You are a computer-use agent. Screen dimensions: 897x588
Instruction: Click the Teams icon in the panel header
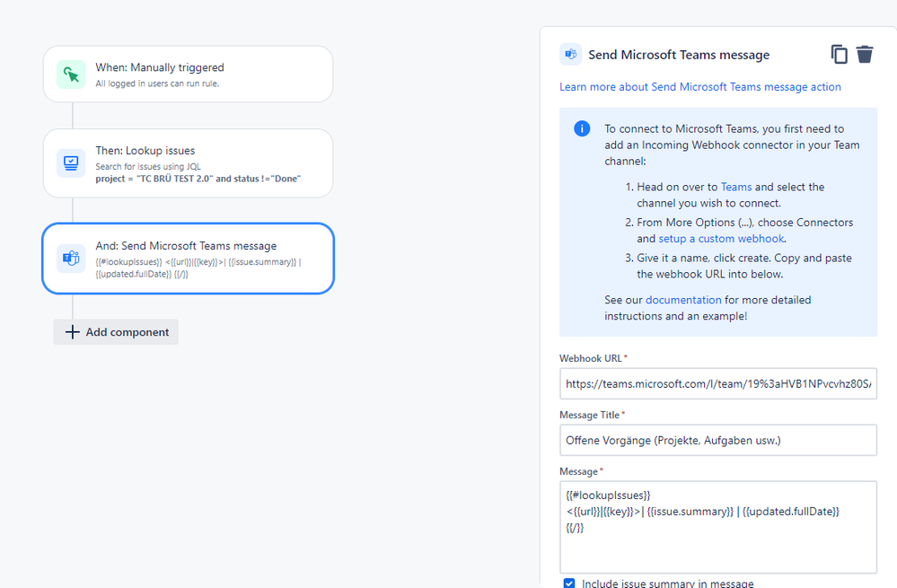click(x=570, y=55)
